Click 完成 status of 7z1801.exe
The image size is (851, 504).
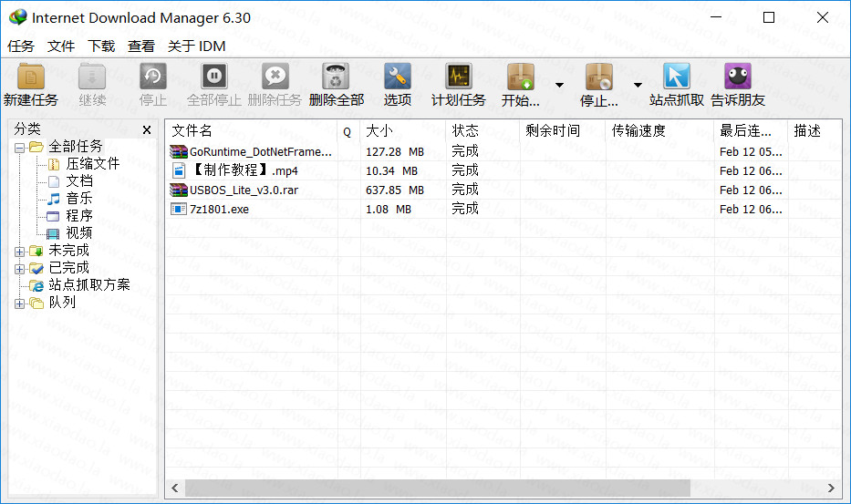click(x=465, y=209)
